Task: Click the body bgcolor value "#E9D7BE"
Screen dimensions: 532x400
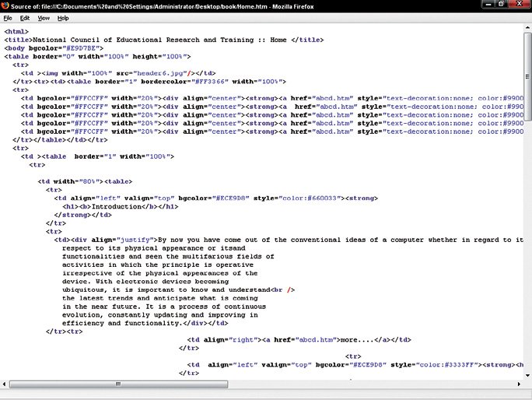Action: (x=81, y=48)
